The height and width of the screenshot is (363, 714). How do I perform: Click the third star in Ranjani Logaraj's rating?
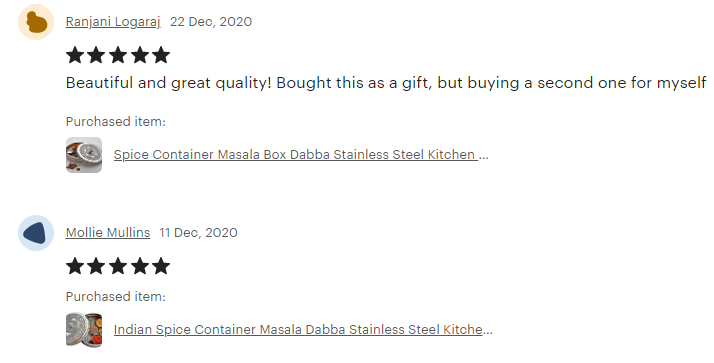pyautogui.click(x=118, y=55)
